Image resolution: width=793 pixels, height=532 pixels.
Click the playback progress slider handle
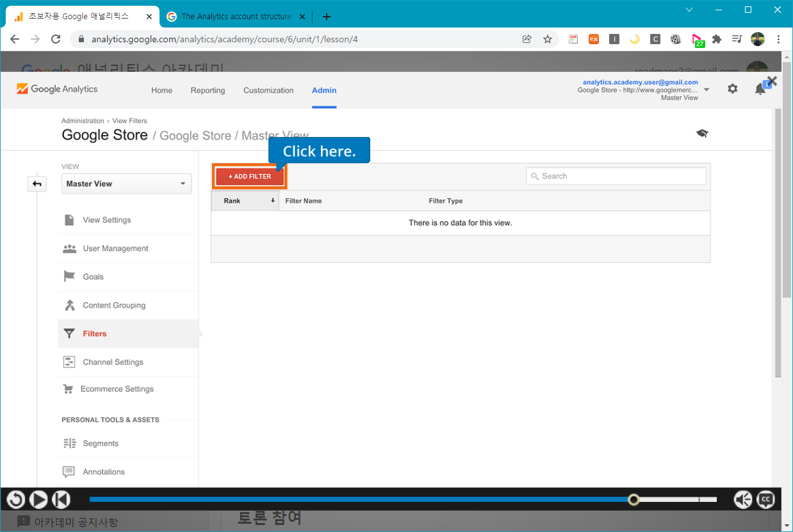(x=634, y=499)
